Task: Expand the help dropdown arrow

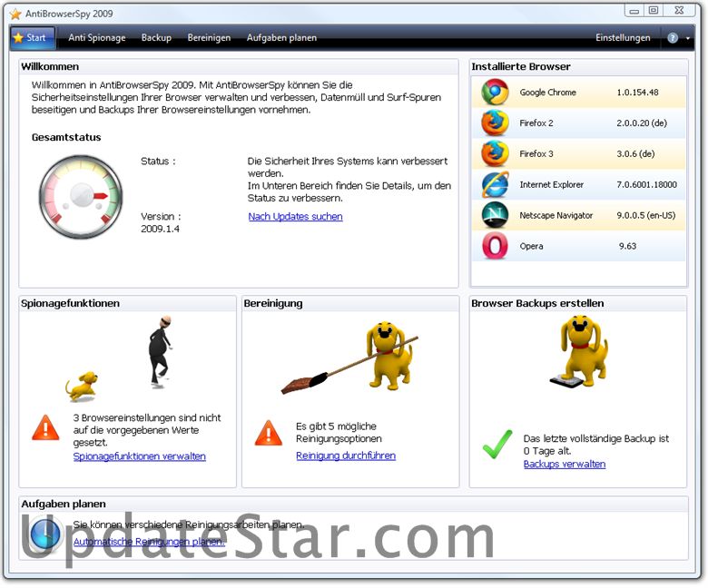Action: 688,38
